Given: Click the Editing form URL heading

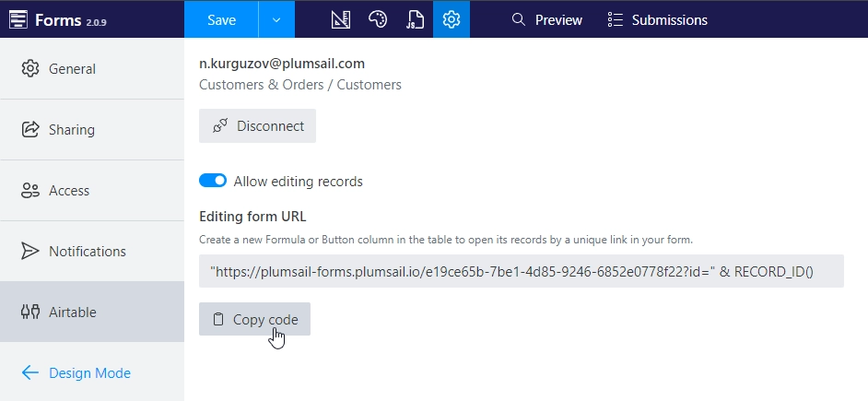Looking at the screenshot, I should click(252, 216).
